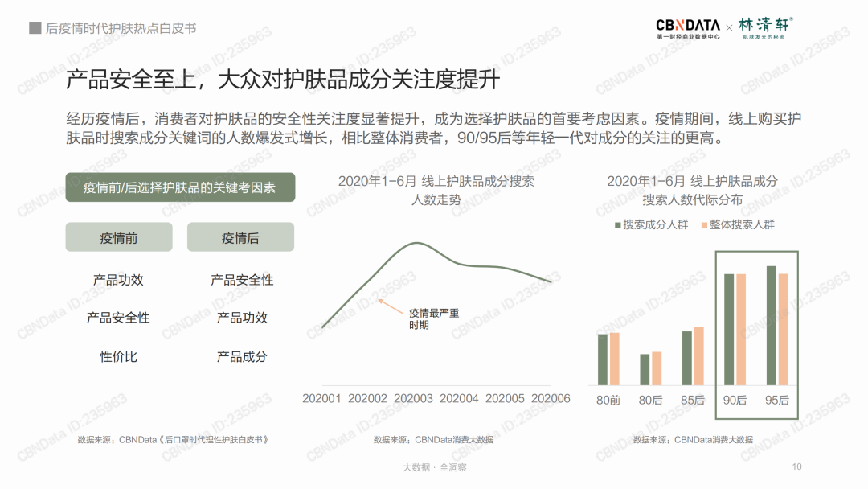Click the category label 95后

click(776, 401)
